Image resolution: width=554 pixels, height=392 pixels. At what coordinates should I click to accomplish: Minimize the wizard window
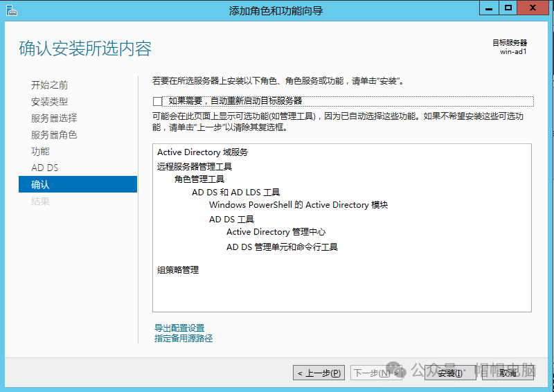(489, 8)
